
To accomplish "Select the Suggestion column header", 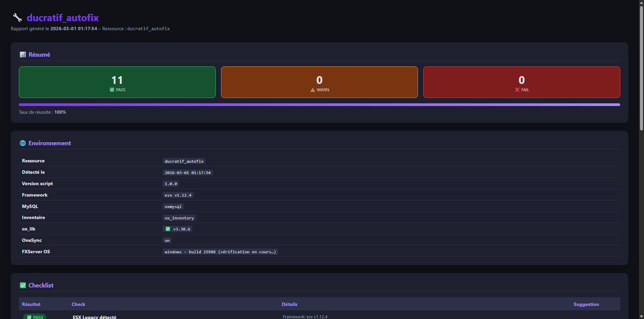I will pos(586,304).
